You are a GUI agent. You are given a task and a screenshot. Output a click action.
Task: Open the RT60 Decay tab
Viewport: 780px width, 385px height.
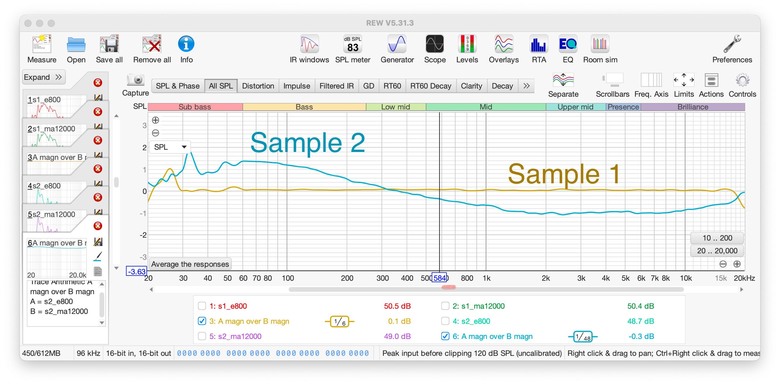pos(431,86)
